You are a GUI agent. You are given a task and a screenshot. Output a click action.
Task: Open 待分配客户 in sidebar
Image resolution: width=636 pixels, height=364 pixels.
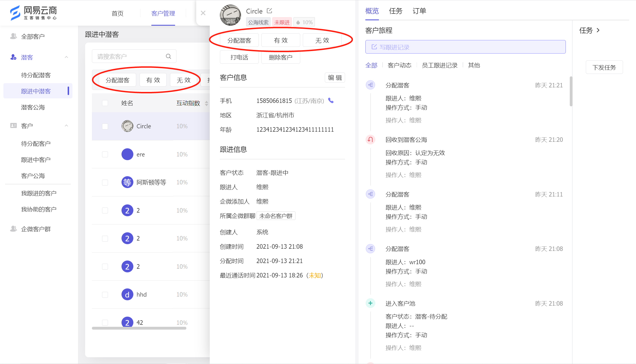click(x=36, y=144)
